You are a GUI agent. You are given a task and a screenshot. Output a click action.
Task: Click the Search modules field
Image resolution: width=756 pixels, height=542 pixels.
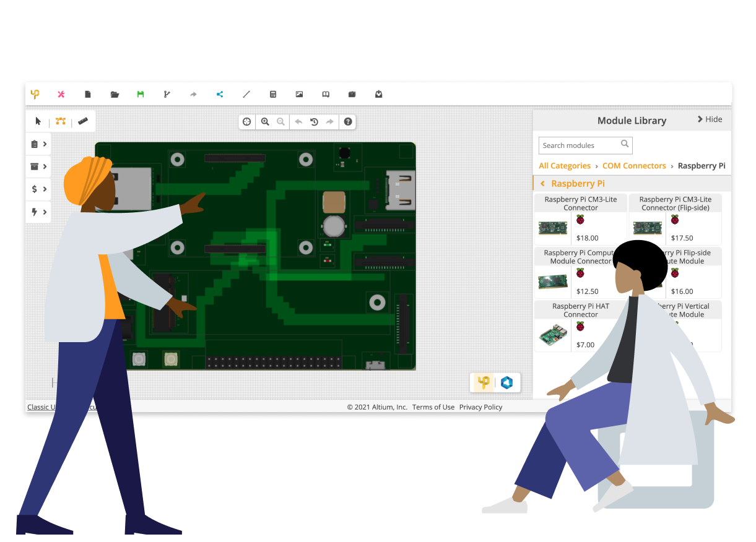(x=585, y=145)
